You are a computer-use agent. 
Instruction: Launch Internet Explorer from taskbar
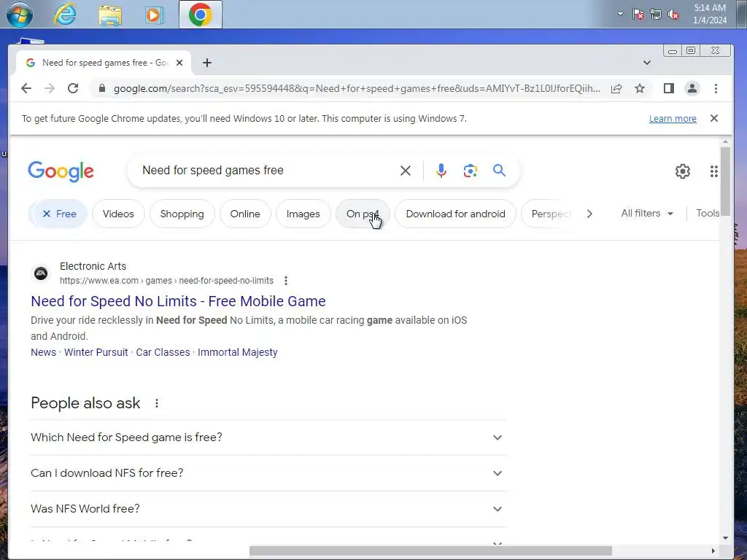coord(65,15)
